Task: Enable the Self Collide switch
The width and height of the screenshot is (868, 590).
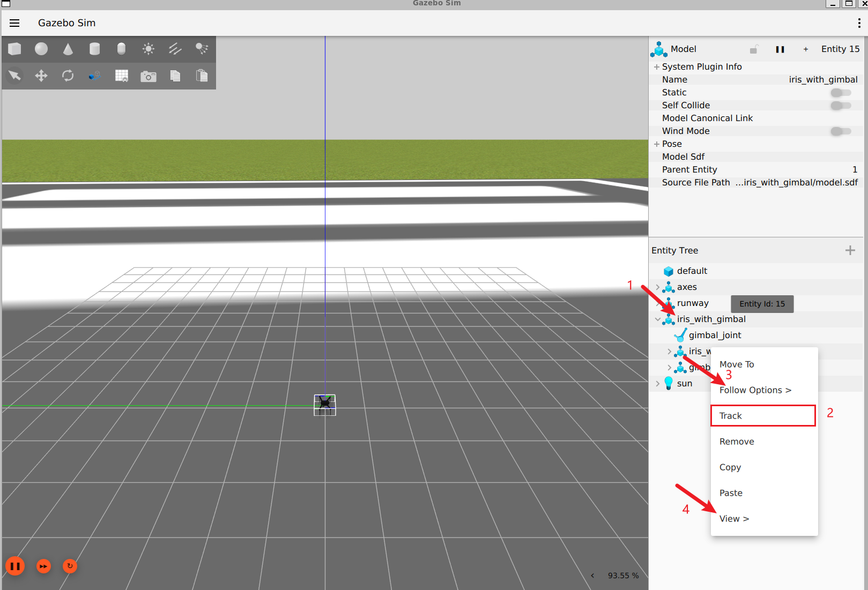Action: pyautogui.click(x=840, y=106)
